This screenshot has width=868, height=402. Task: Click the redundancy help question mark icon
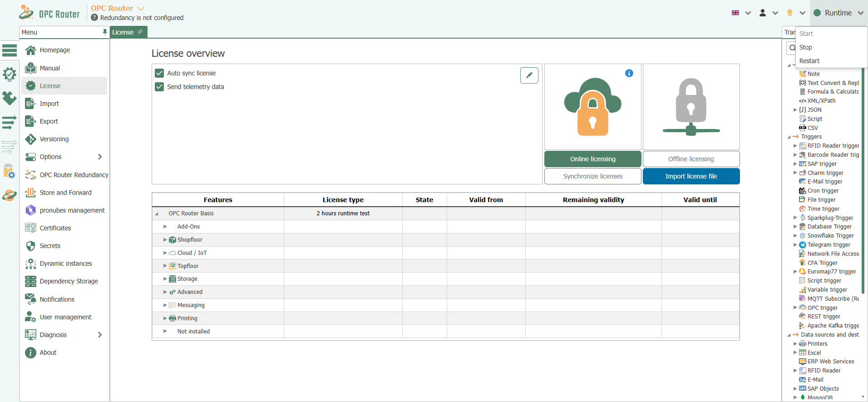coord(94,18)
